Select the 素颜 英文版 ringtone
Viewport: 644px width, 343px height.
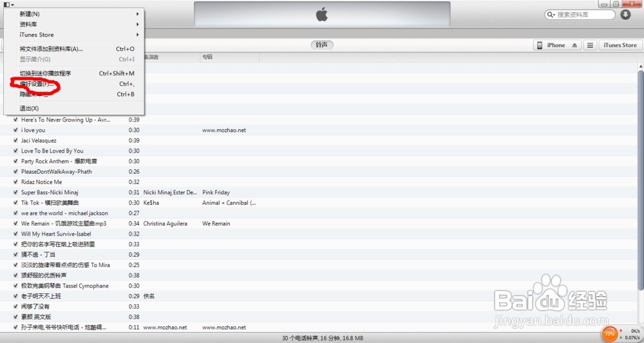click(x=36, y=317)
